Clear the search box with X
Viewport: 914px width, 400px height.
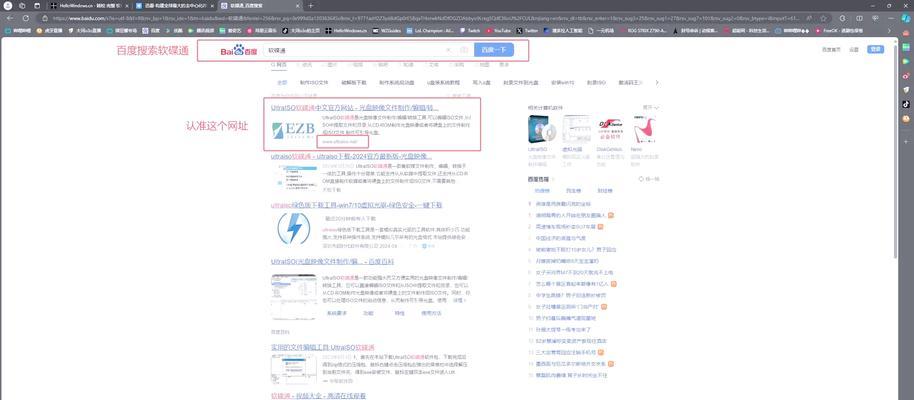[x=448, y=50]
